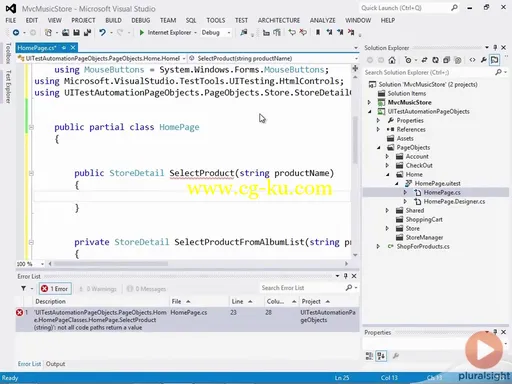
Task: Click the magnifier in Quick Launch
Action: pyautogui.click(x=454, y=8)
